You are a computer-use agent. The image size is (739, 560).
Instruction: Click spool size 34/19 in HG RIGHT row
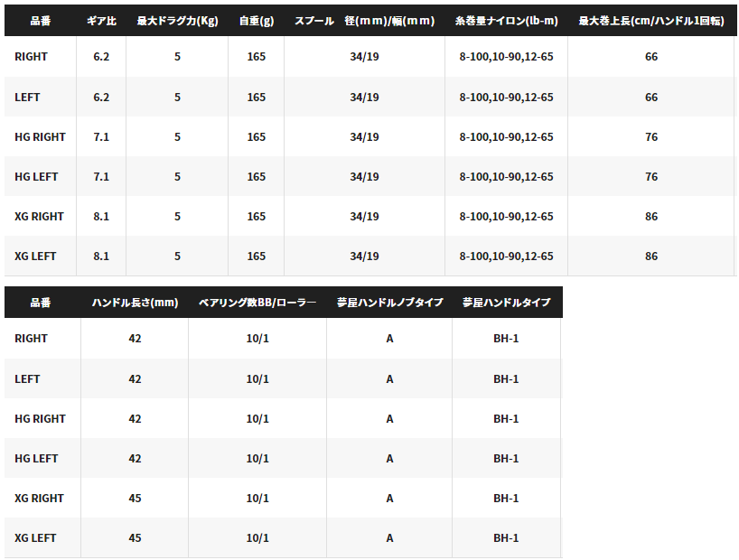click(x=364, y=136)
